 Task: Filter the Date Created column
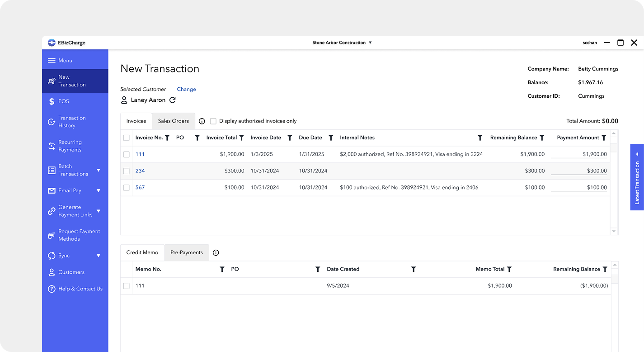pos(414,269)
